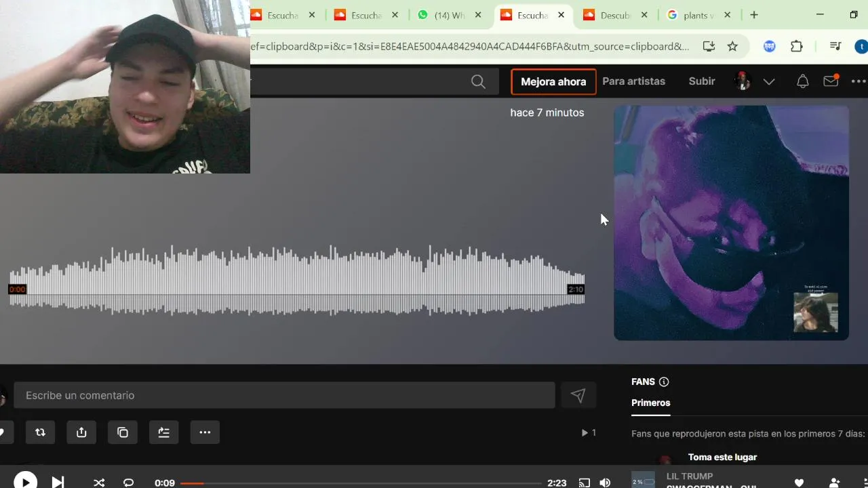Viewport: 868px width, 488px height.
Task: Click the 2:23 total time in player
Action: (x=557, y=483)
